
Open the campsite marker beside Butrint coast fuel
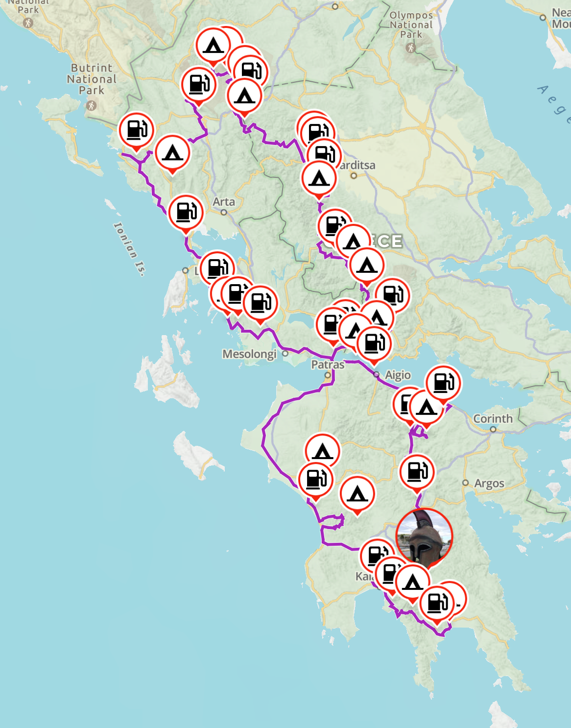point(172,153)
